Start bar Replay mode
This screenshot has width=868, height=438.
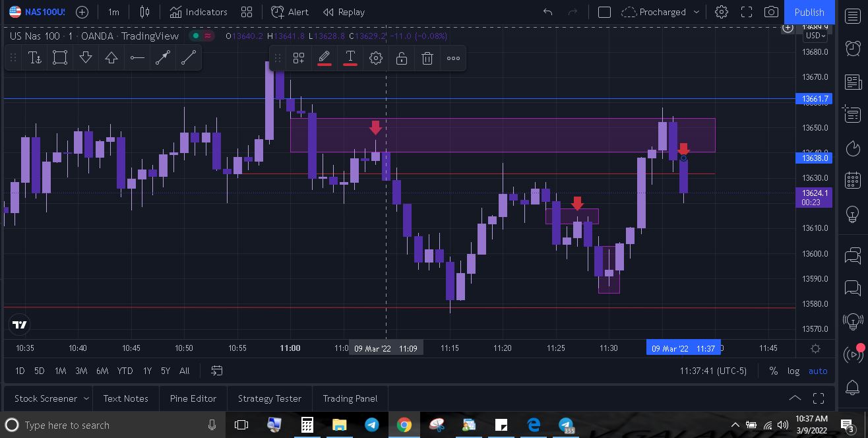(344, 12)
